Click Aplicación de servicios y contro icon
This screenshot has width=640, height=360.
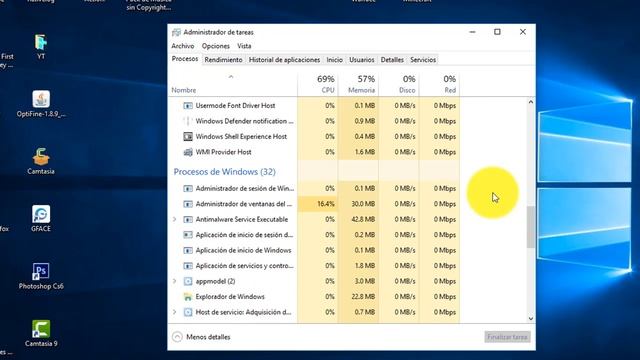(x=188, y=266)
